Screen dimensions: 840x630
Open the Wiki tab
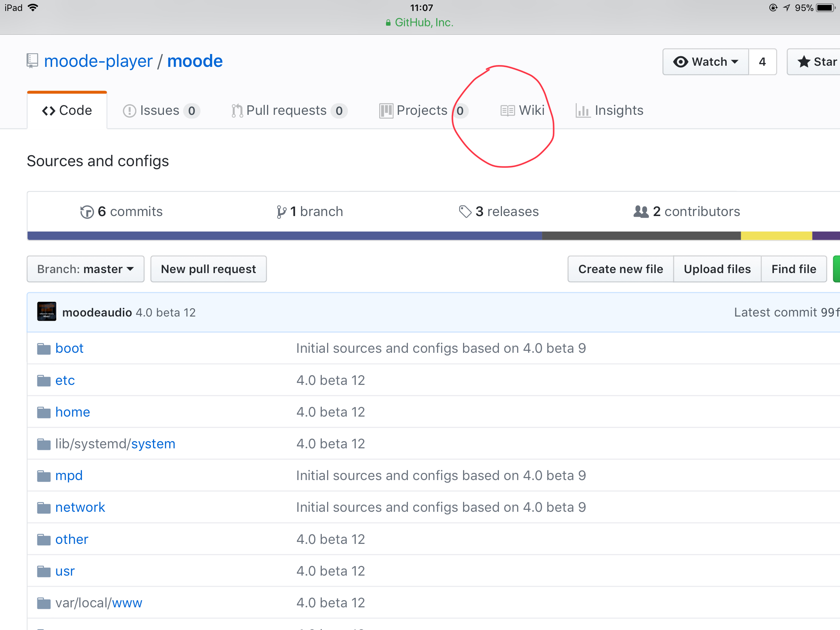pyautogui.click(x=522, y=111)
